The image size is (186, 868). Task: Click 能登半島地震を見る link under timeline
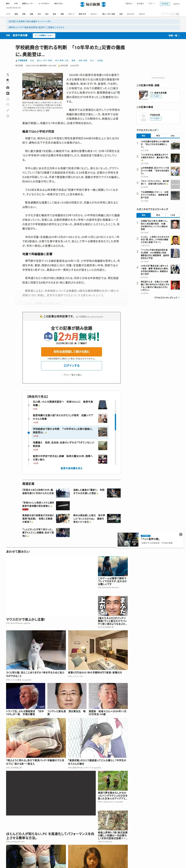click(72, 468)
